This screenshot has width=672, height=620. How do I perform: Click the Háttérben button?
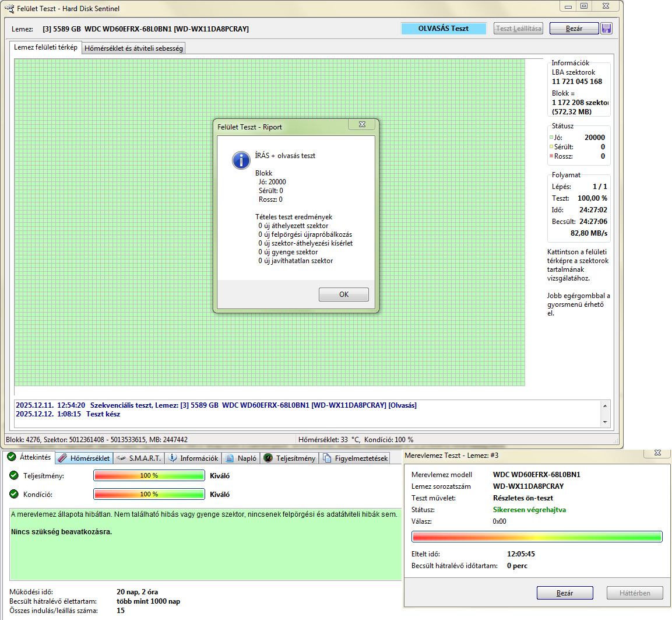coord(635,593)
